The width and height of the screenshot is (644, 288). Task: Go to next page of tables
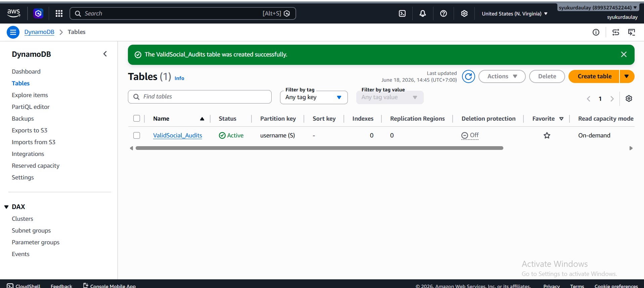coord(612,99)
